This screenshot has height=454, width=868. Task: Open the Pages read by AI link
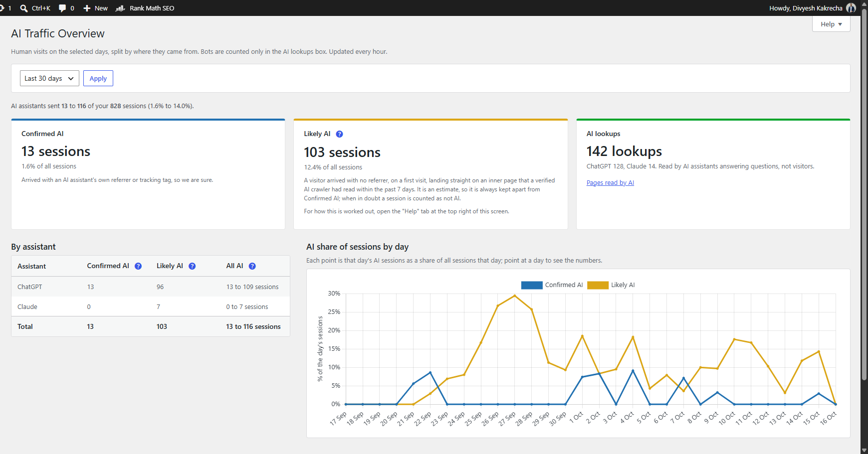[610, 183]
